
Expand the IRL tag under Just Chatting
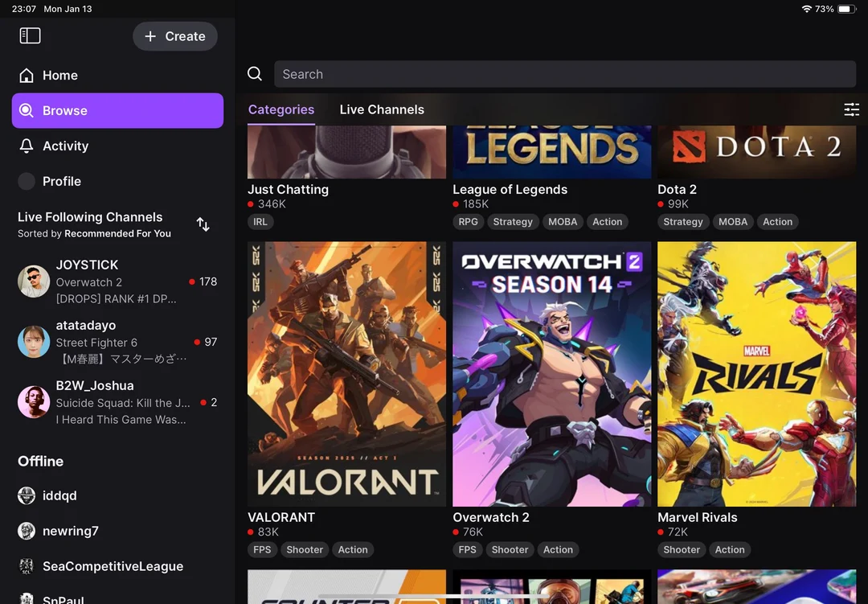point(260,221)
